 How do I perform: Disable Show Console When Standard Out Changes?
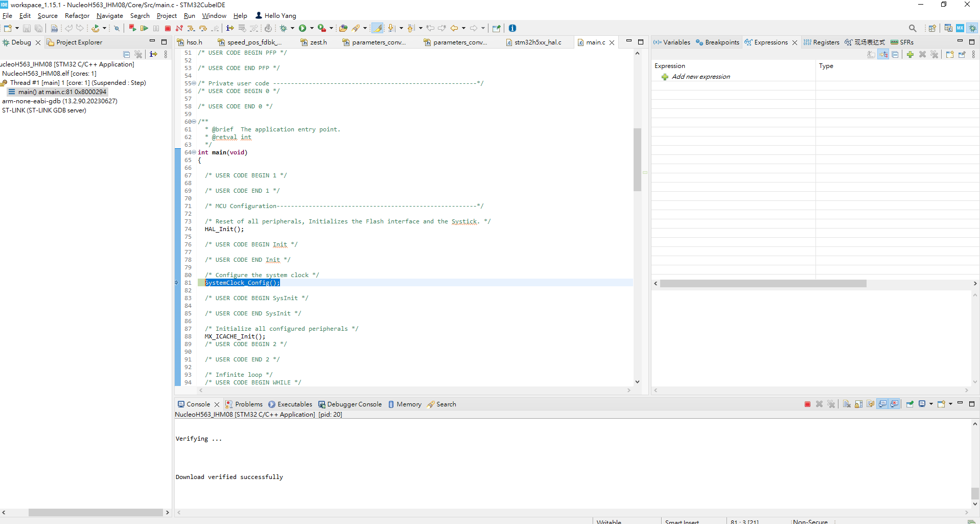(882, 404)
